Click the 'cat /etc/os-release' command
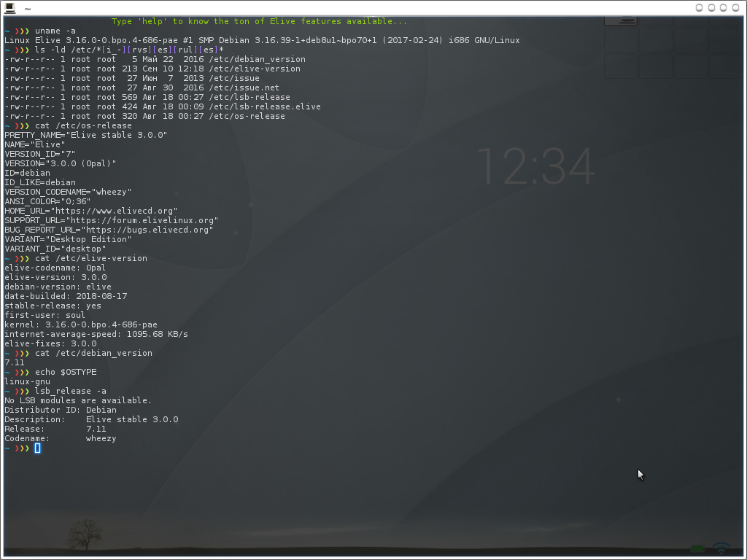 83,125
